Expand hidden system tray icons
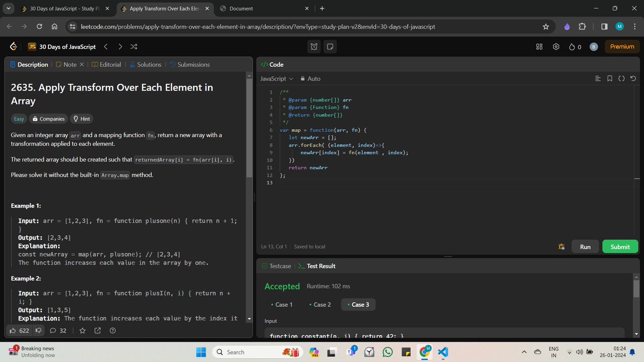This screenshot has height=362, width=644. pos(524,352)
